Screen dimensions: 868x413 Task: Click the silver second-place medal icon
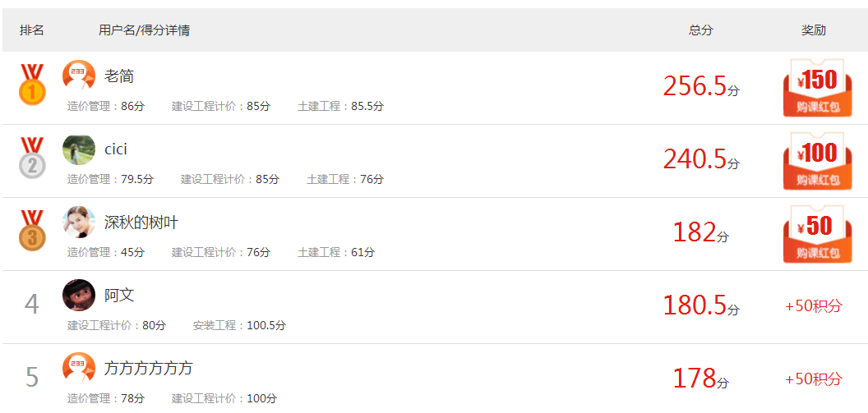coord(32,158)
